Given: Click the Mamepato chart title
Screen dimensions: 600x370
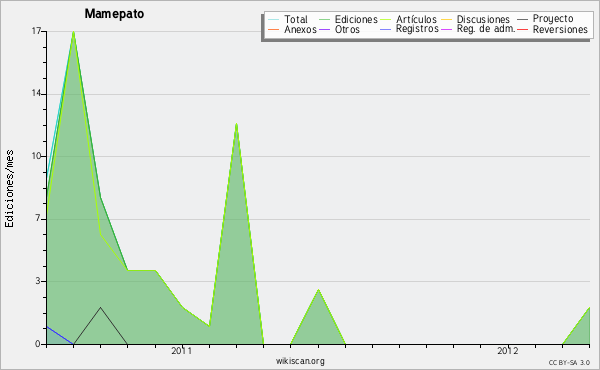Looking at the screenshot, I should point(114,14).
